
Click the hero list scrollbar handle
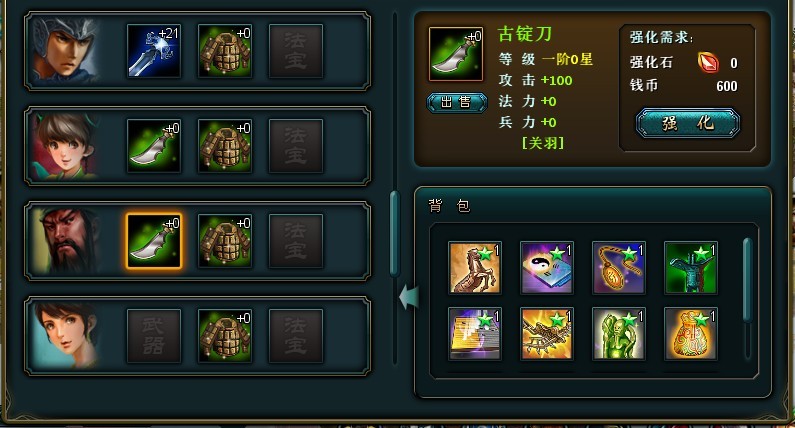coord(395,234)
